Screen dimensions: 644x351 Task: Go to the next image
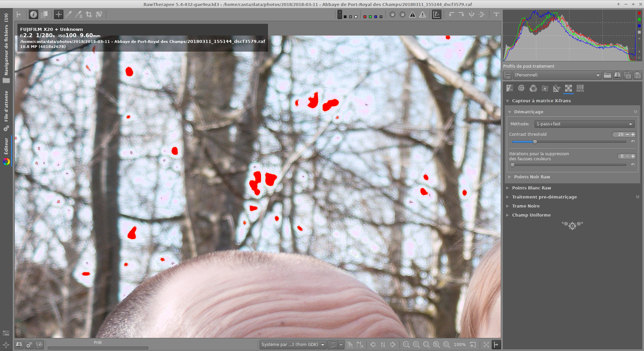tap(393, 345)
